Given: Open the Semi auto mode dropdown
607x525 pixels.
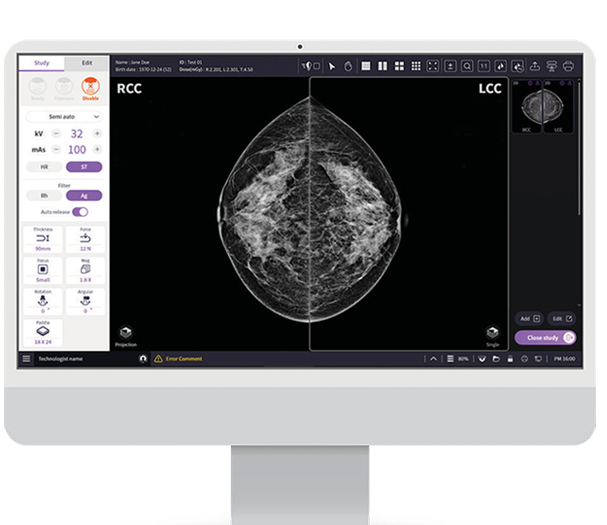Looking at the screenshot, I should click(64, 117).
